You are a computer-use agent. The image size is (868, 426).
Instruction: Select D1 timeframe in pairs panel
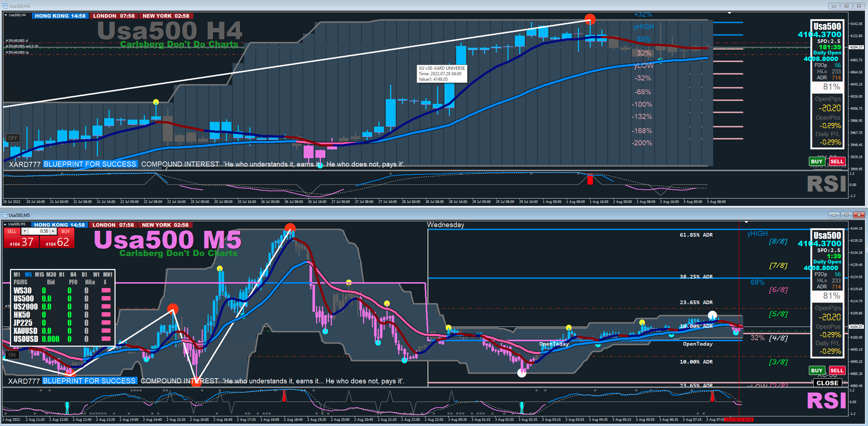point(84,275)
